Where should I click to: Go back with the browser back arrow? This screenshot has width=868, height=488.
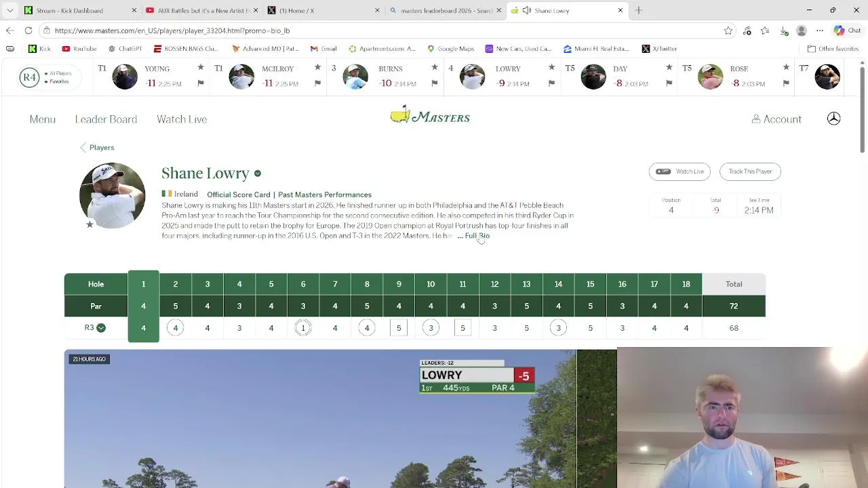pyautogui.click(x=9, y=30)
